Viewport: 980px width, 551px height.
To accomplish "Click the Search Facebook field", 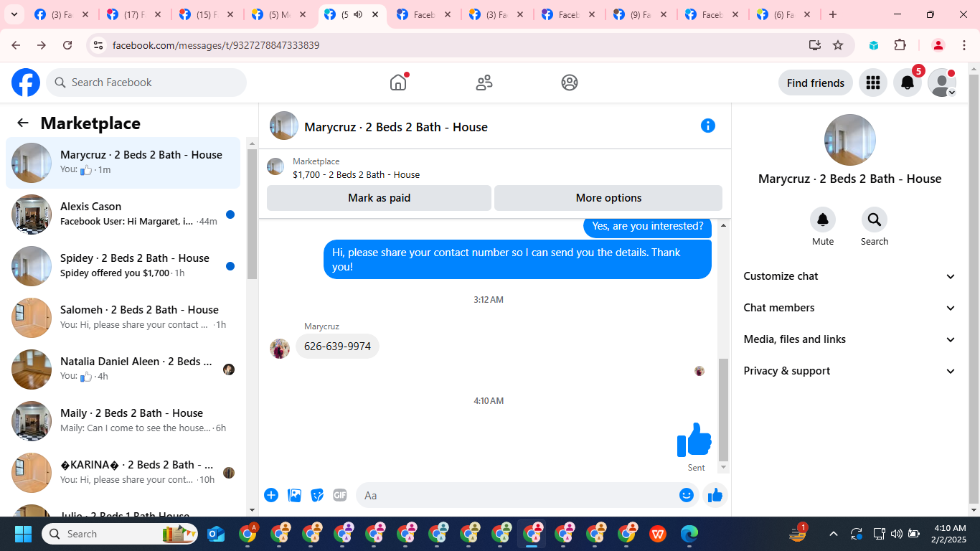I will [x=146, y=83].
